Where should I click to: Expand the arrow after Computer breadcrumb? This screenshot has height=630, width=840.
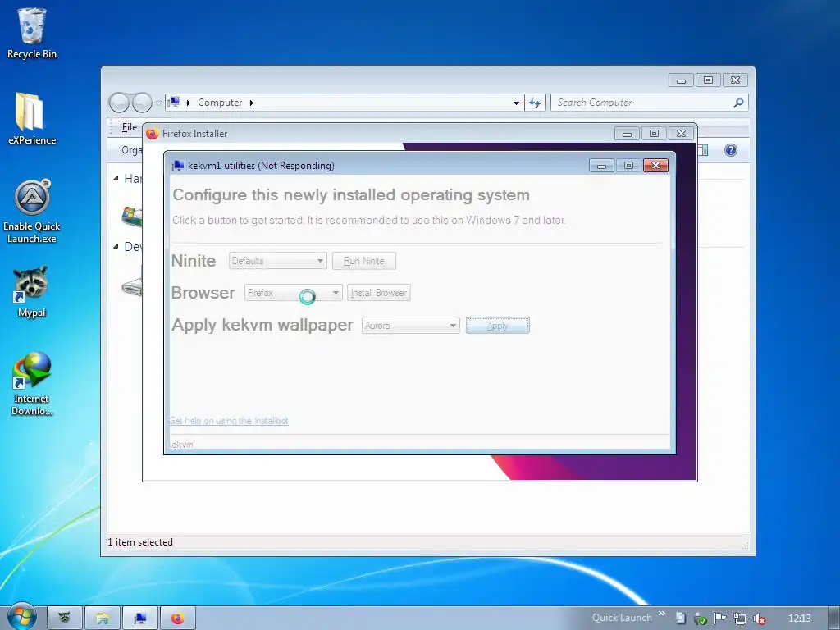click(x=251, y=103)
